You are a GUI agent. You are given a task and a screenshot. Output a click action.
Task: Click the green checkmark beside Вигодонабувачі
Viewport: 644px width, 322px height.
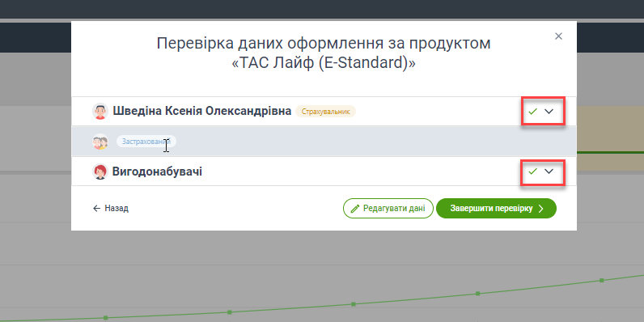click(x=532, y=172)
